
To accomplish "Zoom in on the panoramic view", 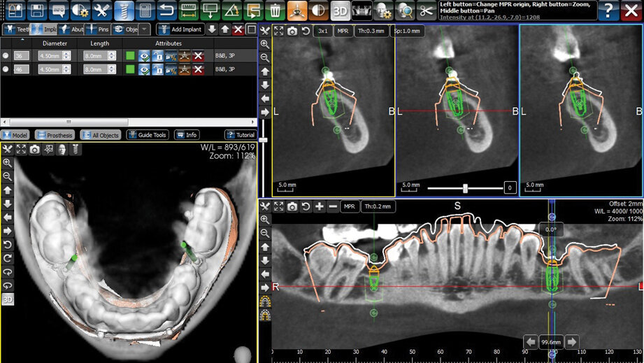I will click(x=265, y=220).
